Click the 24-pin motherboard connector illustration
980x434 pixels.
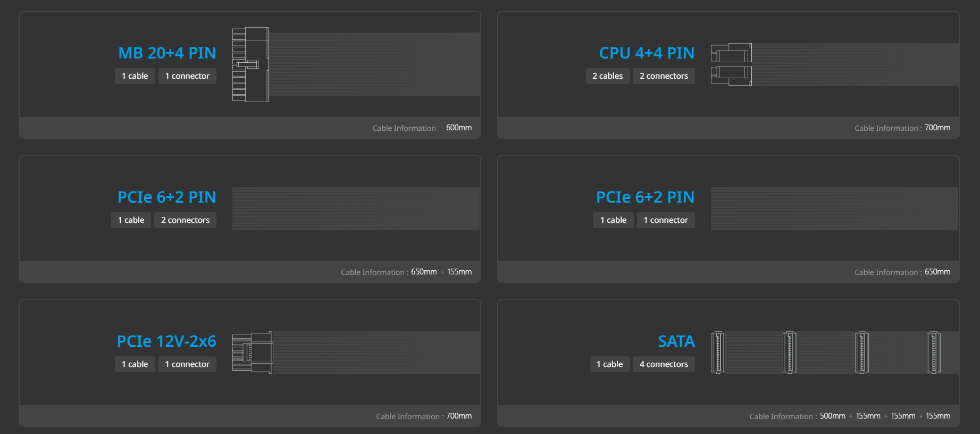point(250,64)
